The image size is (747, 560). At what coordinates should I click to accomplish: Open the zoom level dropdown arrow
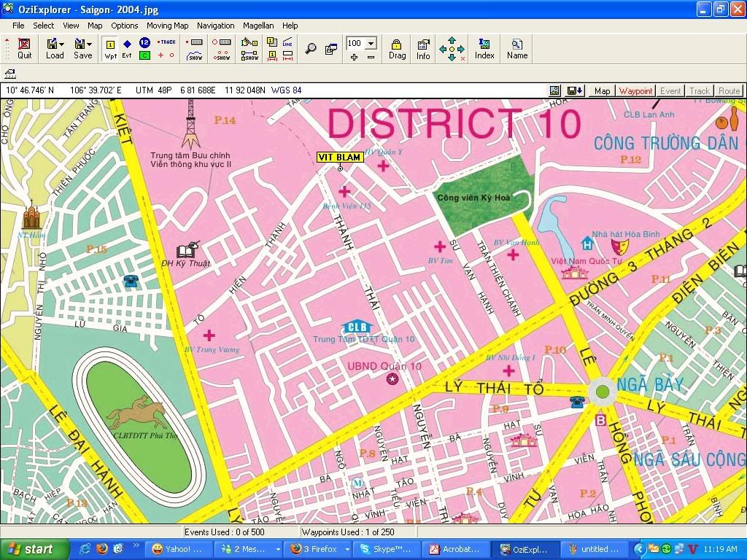(x=371, y=44)
